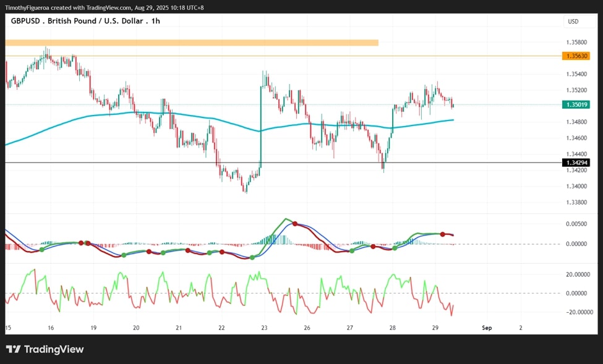The height and width of the screenshot is (364, 603).
Task: Select the black 1.34294 price label
Action: (x=576, y=163)
